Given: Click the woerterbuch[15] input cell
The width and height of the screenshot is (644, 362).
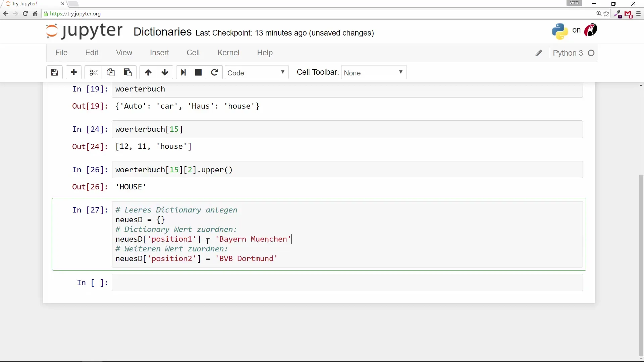Looking at the screenshot, I should click(347, 129).
